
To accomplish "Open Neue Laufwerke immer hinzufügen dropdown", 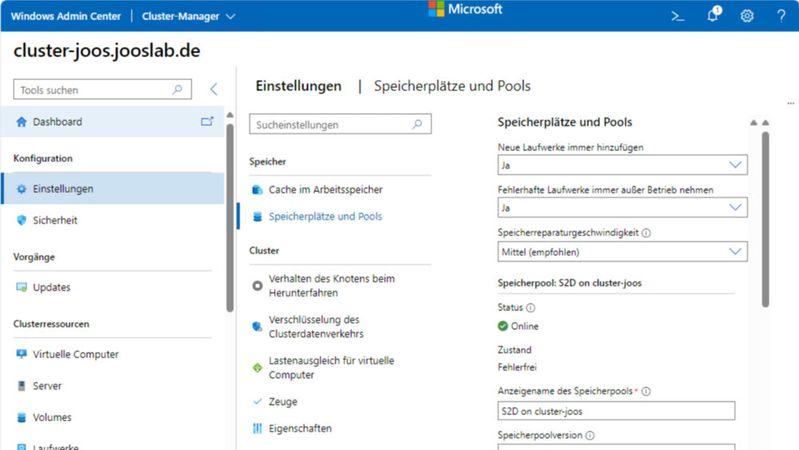I will pyautogui.click(x=622, y=165).
